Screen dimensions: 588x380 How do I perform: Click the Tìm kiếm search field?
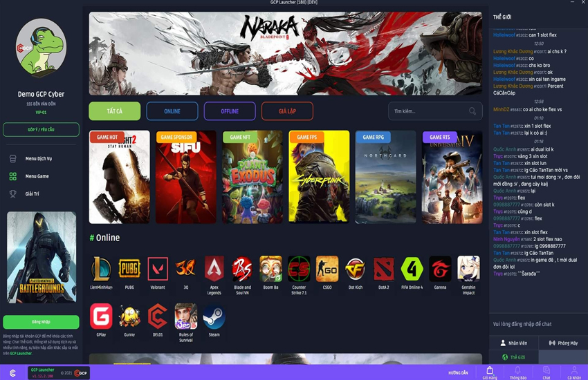tap(435, 111)
